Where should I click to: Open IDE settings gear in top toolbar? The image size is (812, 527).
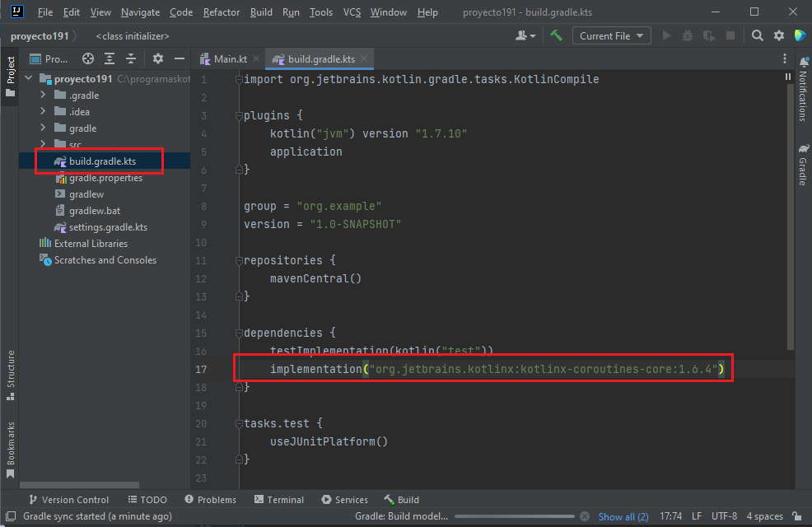[x=779, y=35]
